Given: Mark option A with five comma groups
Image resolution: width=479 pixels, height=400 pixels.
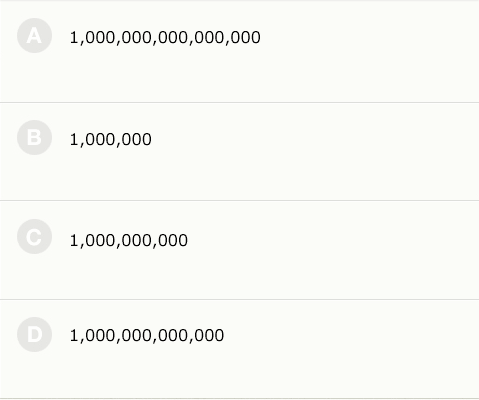Looking at the screenshot, I should (x=239, y=52).
